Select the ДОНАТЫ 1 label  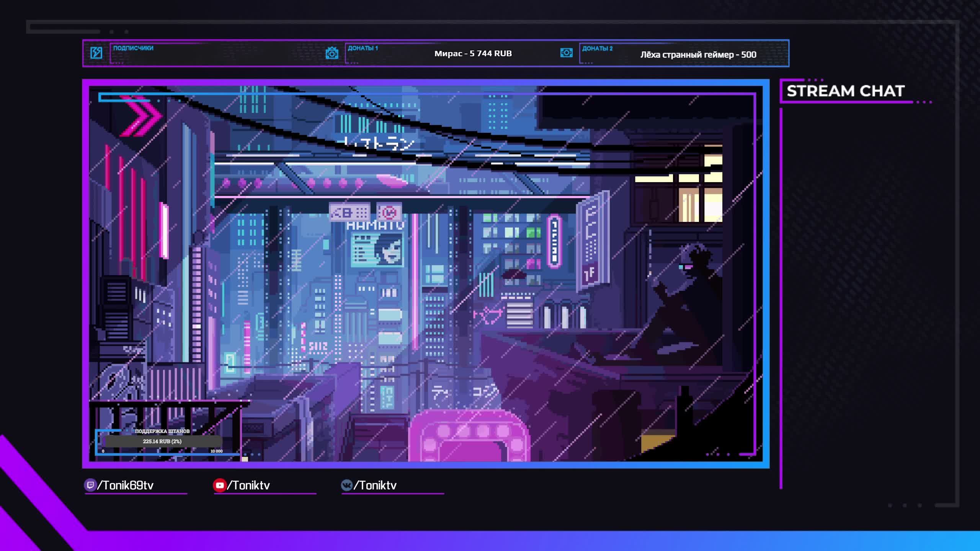click(x=363, y=48)
